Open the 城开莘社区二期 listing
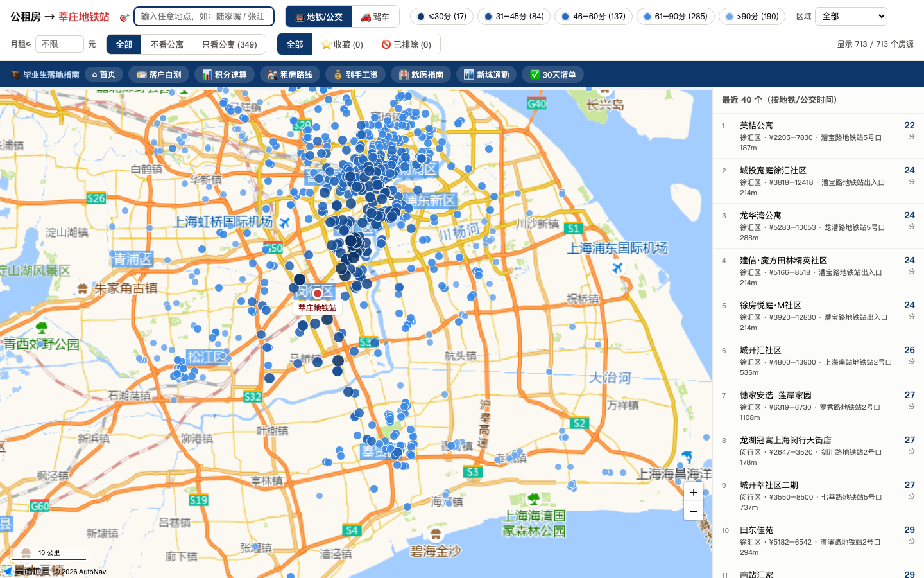Viewport: 924px width, 578px height. pyautogui.click(x=818, y=496)
